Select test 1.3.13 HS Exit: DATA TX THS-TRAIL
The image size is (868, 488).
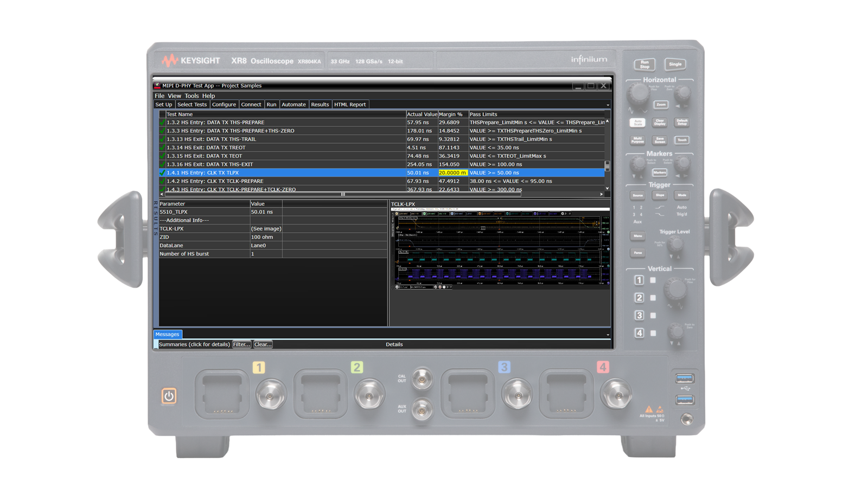382,139
